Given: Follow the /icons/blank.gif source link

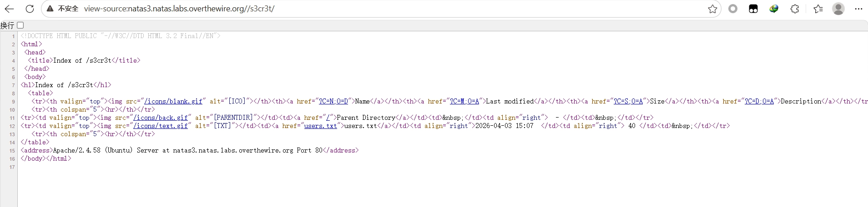Looking at the screenshot, I should (173, 101).
